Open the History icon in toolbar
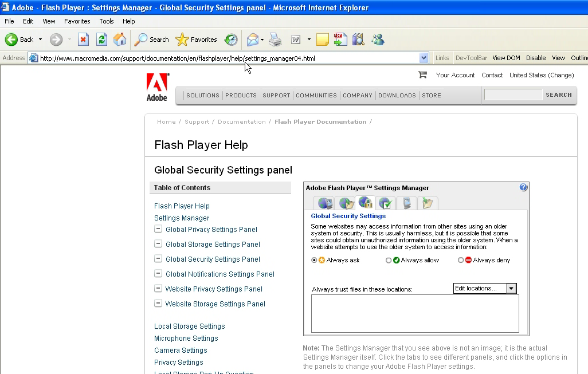 point(231,40)
